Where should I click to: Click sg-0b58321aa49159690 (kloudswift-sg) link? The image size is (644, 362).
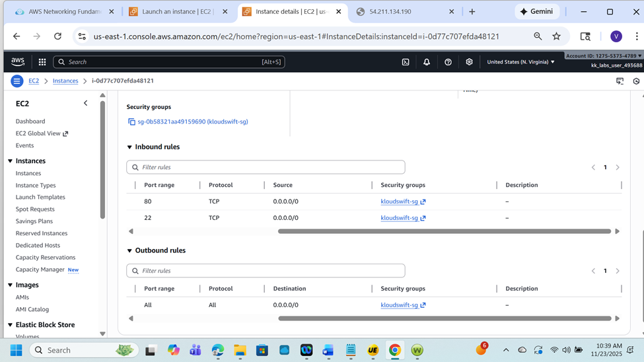point(193,122)
